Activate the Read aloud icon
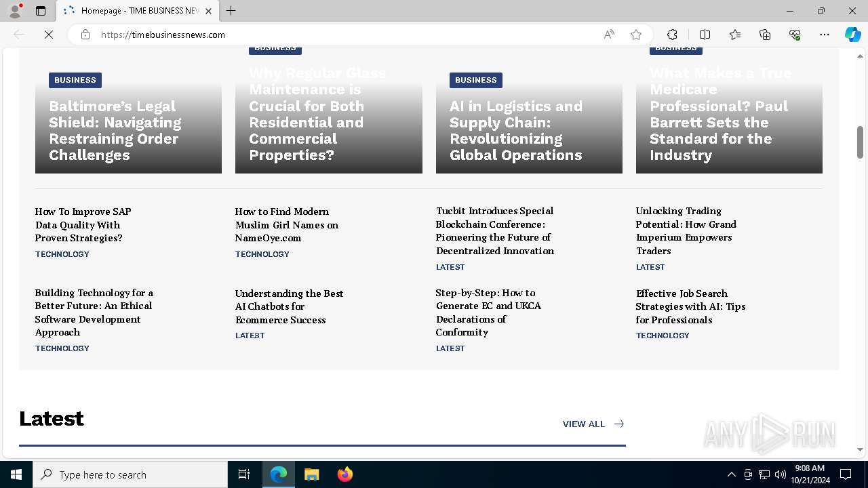This screenshot has width=868, height=488. [x=609, y=35]
